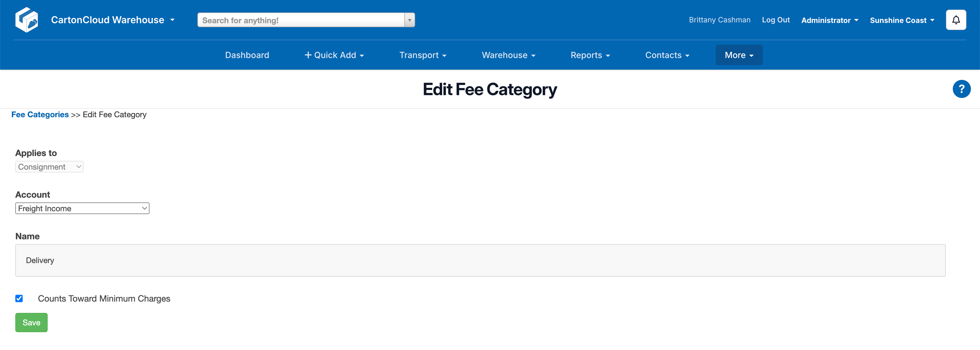Click the Save button

click(31, 322)
